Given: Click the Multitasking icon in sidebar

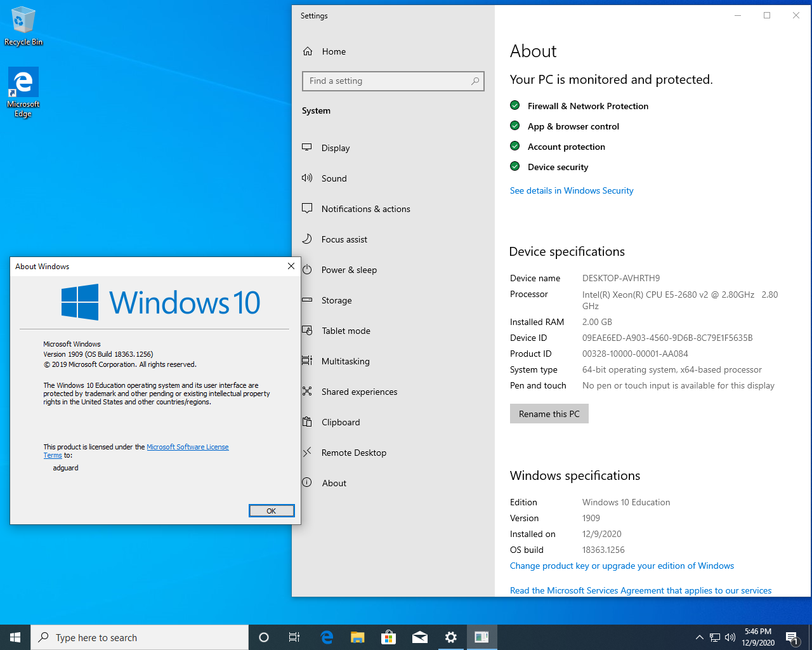Looking at the screenshot, I should tap(307, 361).
